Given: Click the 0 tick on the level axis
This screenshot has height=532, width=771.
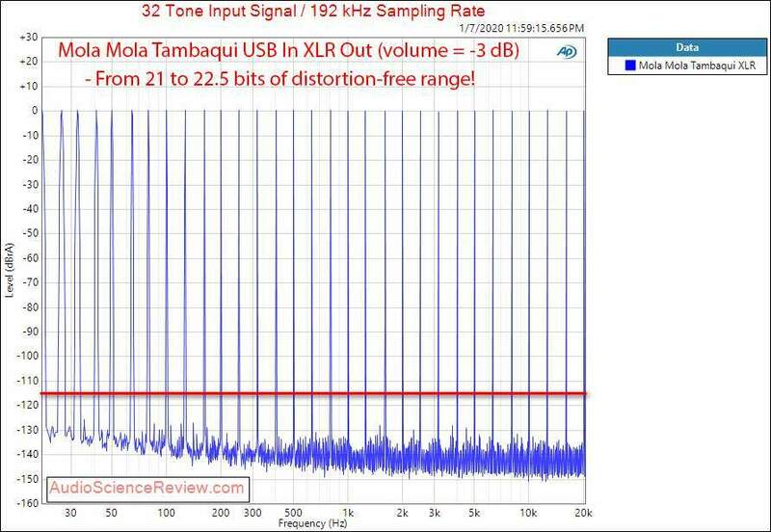Looking at the screenshot, I should pos(34,110).
